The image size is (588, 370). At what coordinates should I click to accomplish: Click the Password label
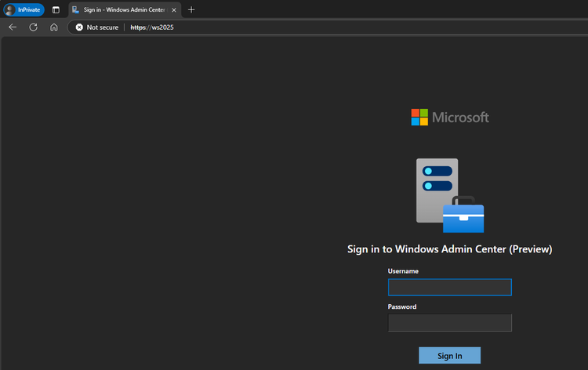pos(402,307)
